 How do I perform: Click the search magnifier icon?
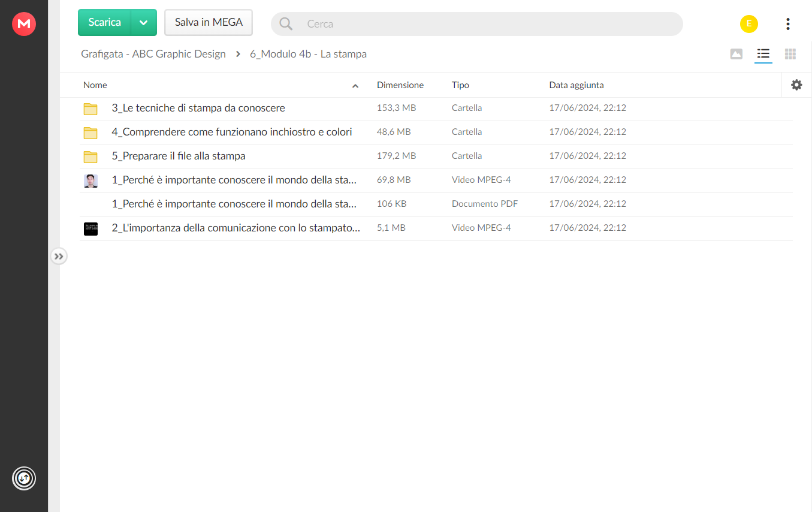[286, 24]
